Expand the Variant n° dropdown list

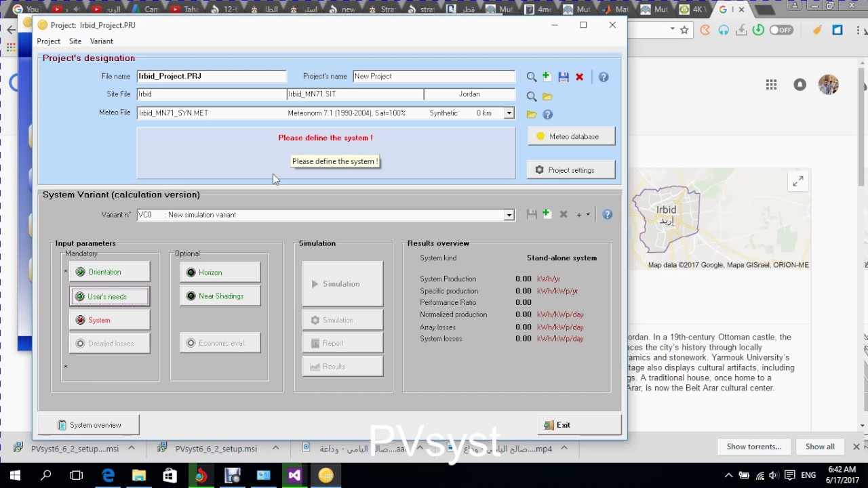click(x=509, y=215)
